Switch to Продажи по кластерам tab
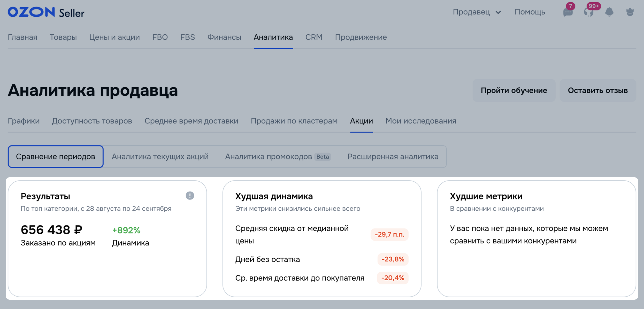This screenshot has width=644, height=309. (294, 121)
